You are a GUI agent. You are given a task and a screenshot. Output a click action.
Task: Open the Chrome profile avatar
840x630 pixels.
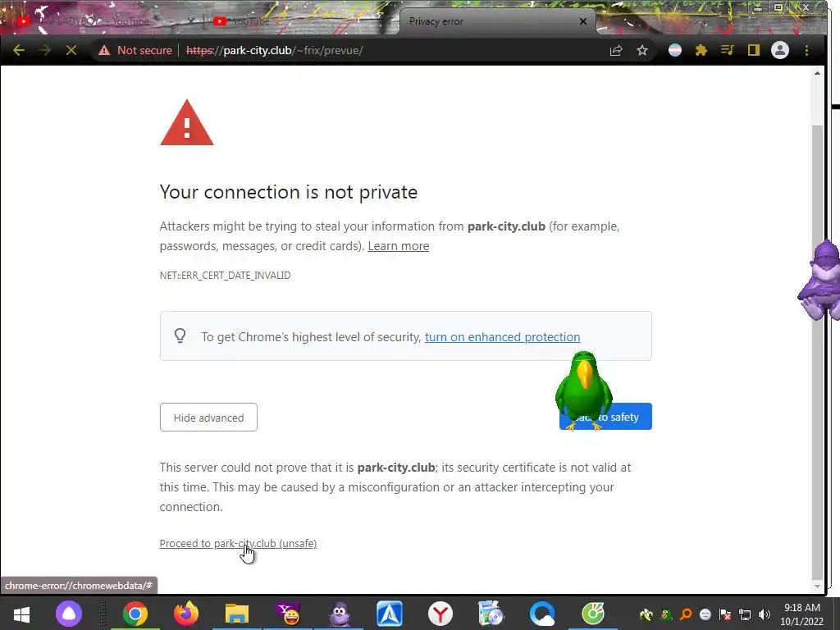(x=780, y=50)
